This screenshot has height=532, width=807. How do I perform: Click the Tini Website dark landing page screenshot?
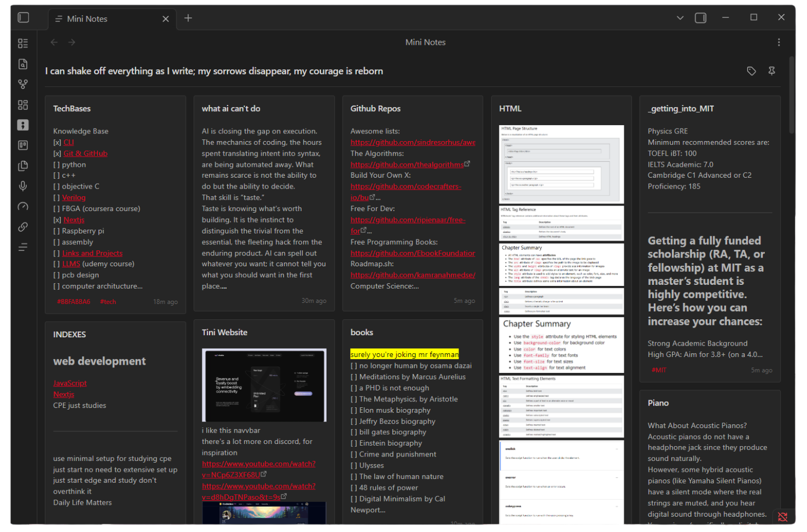pos(264,385)
